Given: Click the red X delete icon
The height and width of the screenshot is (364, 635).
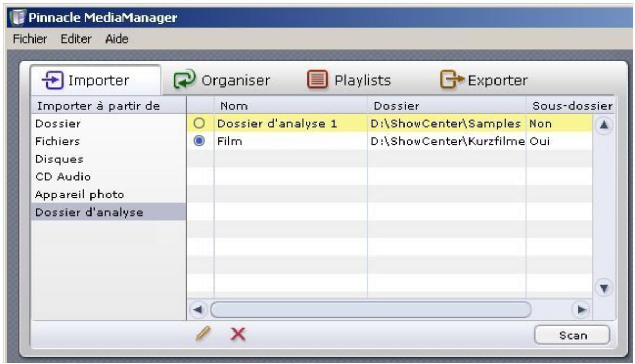Looking at the screenshot, I should pyautogui.click(x=238, y=334).
